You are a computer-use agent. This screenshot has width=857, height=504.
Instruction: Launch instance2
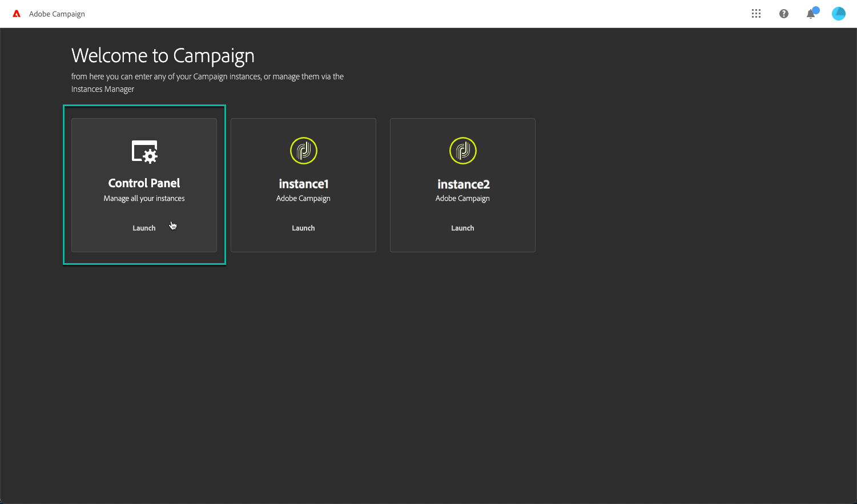point(462,228)
